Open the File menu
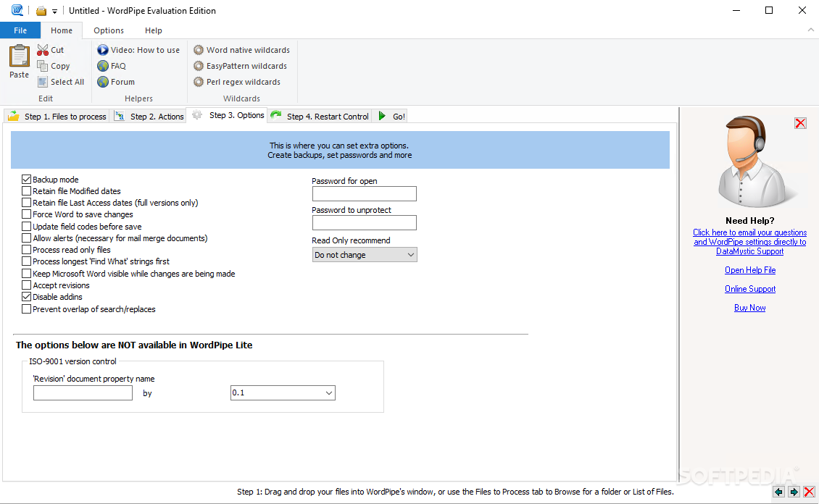Image resolution: width=819 pixels, height=504 pixels. pyautogui.click(x=20, y=30)
